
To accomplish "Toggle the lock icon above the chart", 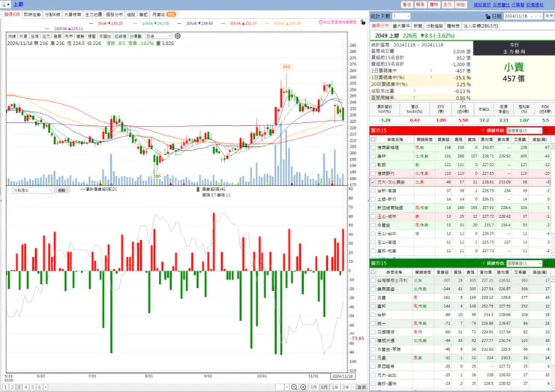I will (x=363, y=22).
